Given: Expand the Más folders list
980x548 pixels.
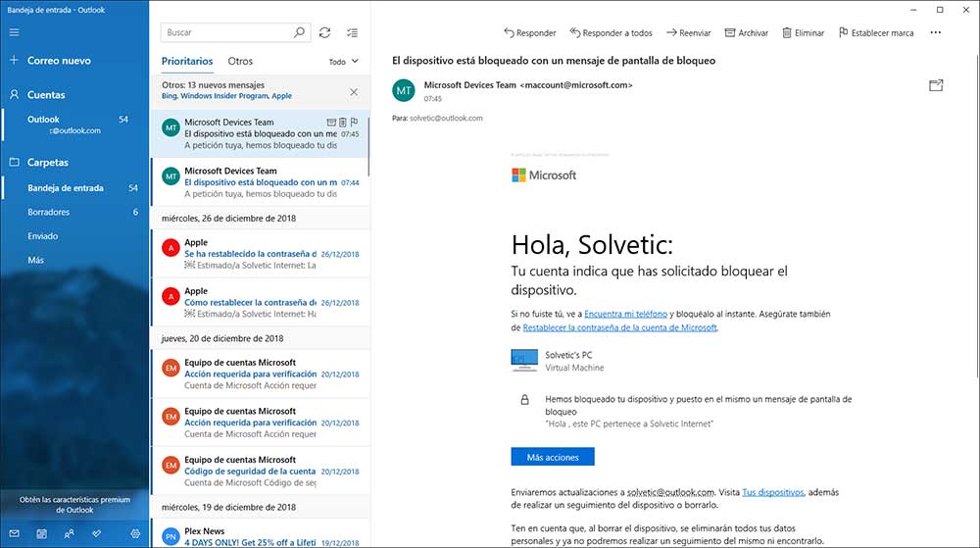Looking at the screenshot, I should point(36,260).
